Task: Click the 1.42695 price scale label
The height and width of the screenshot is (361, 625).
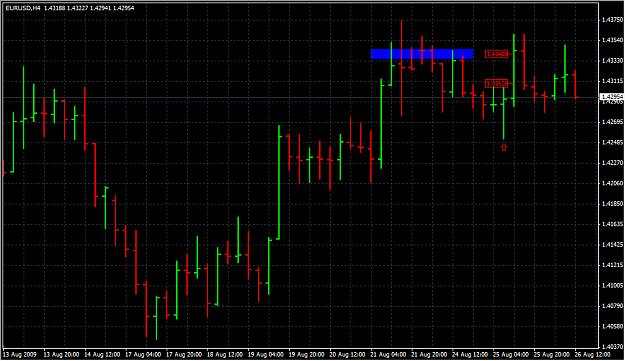Action: click(612, 122)
